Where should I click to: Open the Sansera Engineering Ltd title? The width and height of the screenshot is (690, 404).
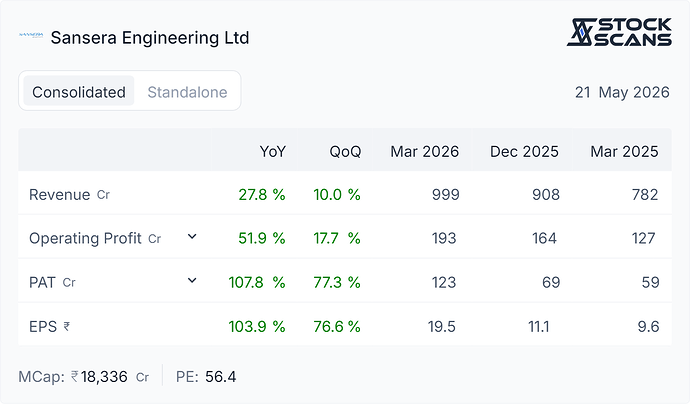(150, 37)
